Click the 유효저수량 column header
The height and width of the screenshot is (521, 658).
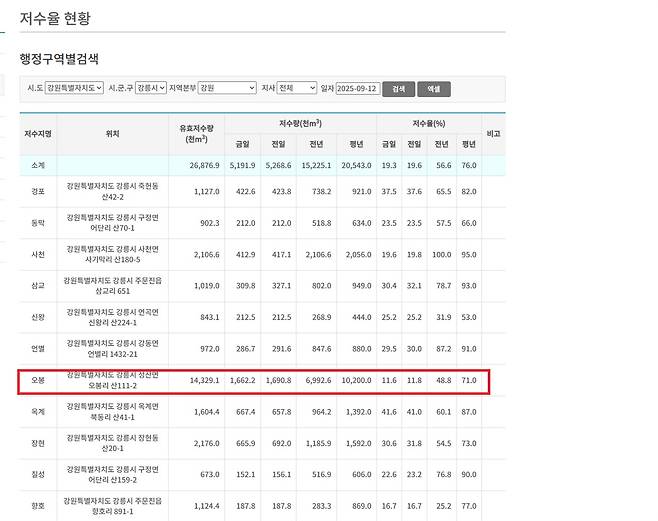196,133
